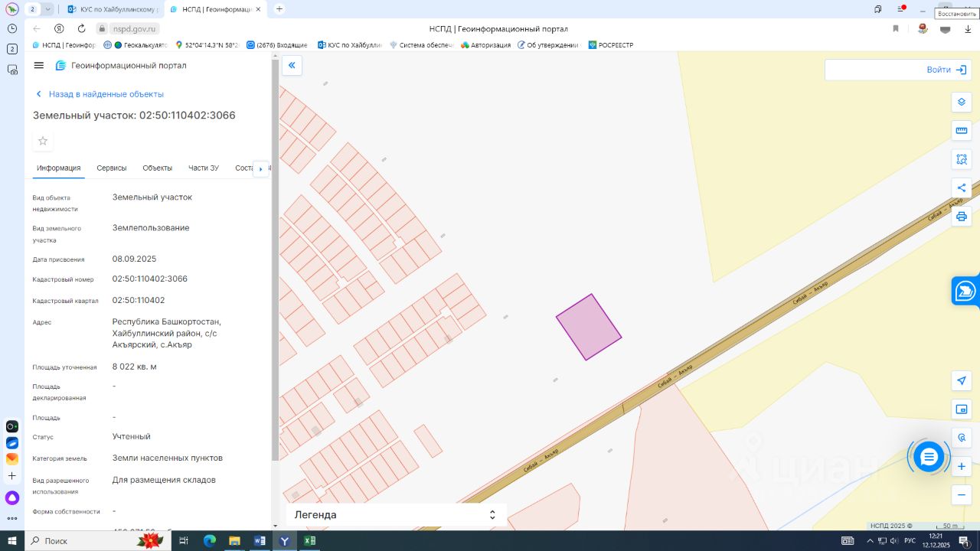Go back in browser history

coord(37,28)
